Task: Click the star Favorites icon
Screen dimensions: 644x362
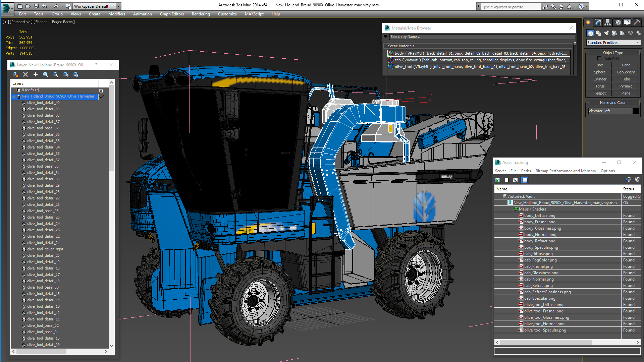Action: [x=570, y=6]
